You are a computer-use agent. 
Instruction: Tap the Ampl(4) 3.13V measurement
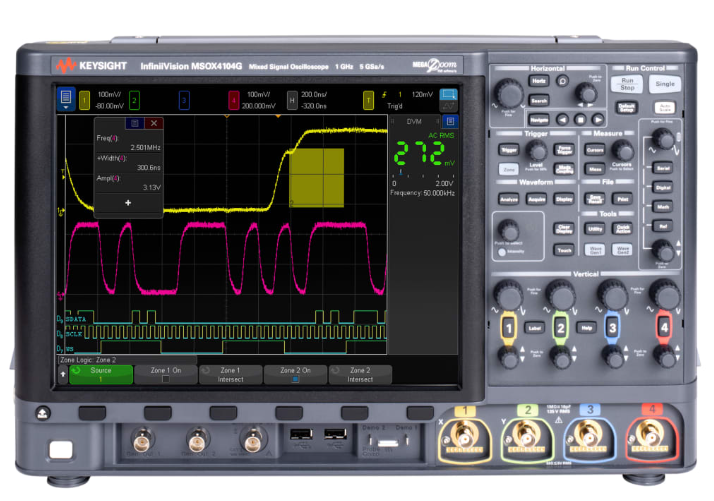[128, 183]
